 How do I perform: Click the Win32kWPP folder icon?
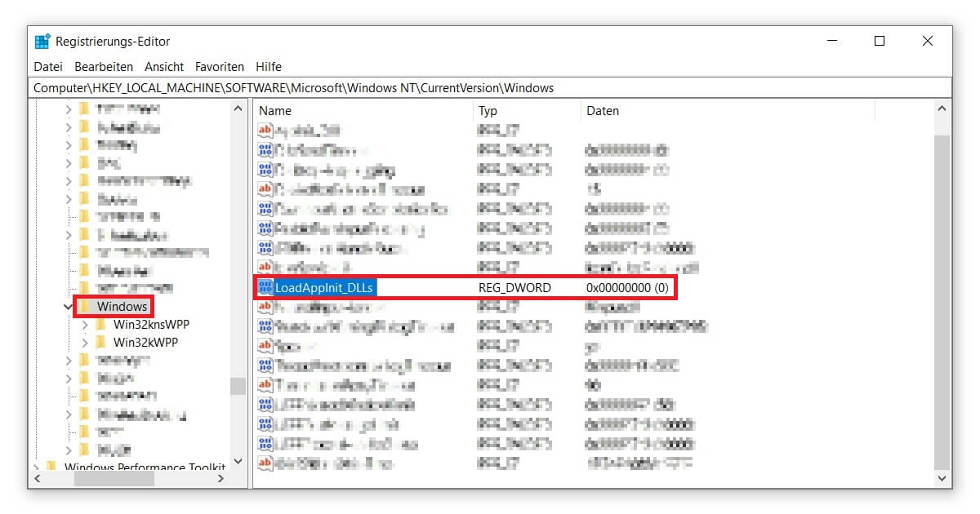pos(101,343)
